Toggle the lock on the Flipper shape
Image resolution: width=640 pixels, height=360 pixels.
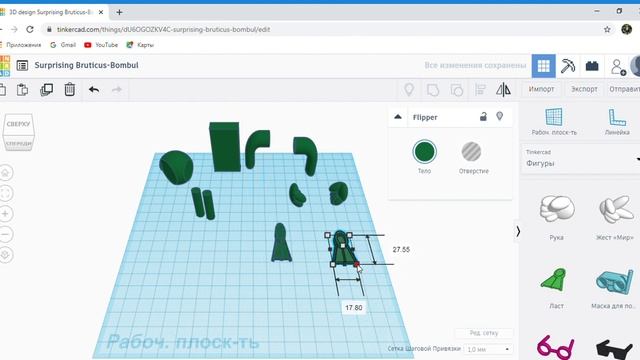coord(483,117)
